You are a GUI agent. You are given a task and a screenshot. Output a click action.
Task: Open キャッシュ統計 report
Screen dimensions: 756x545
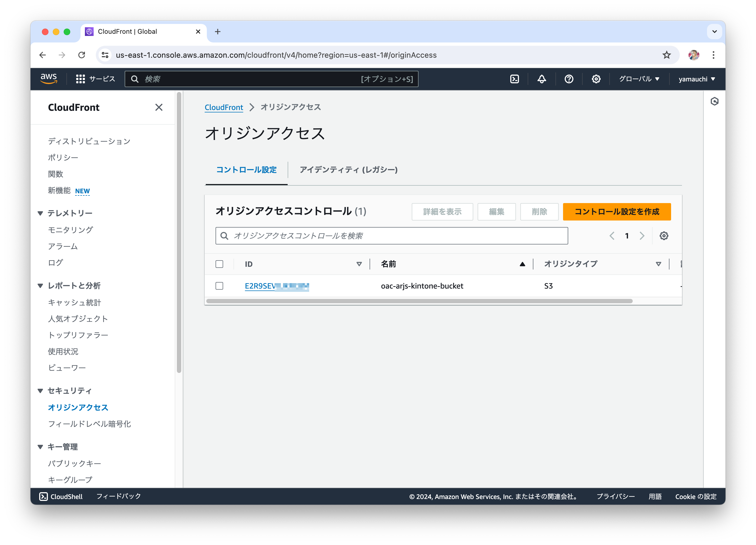point(74,302)
